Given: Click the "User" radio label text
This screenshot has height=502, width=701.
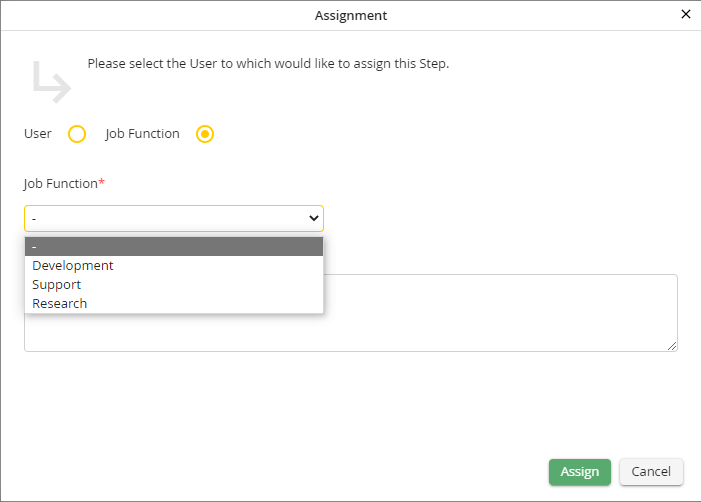Looking at the screenshot, I should [38, 134].
